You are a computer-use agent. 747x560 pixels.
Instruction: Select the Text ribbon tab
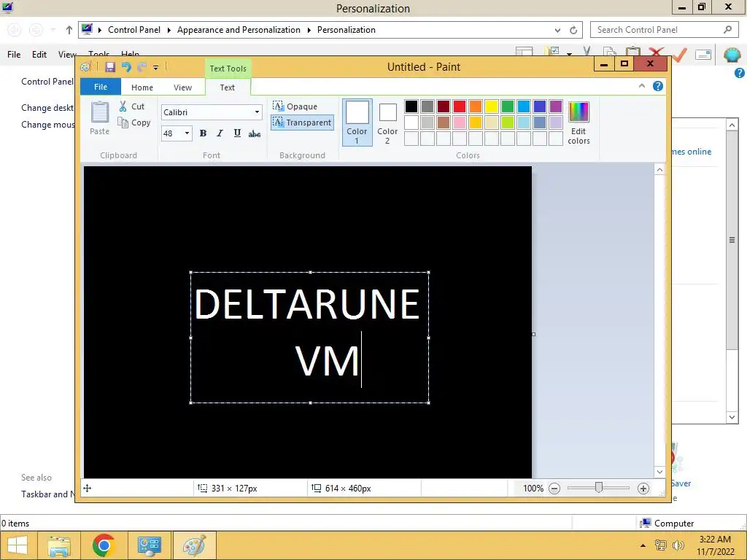pyautogui.click(x=228, y=87)
